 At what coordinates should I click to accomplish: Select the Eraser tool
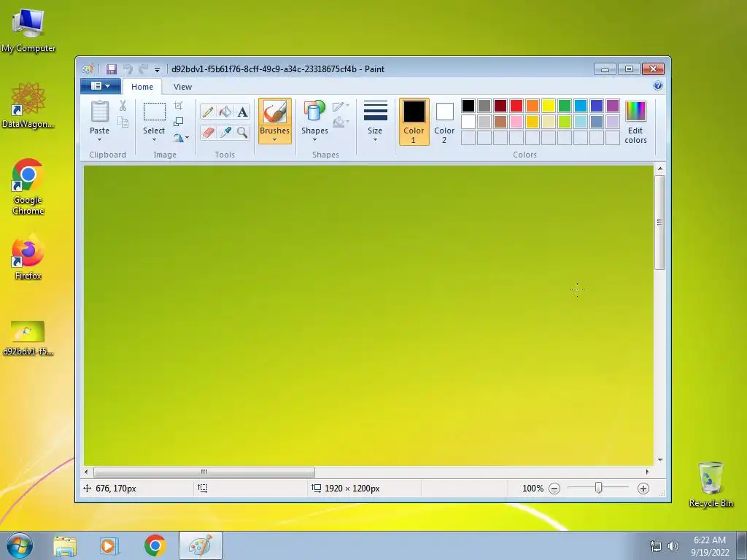click(x=208, y=132)
